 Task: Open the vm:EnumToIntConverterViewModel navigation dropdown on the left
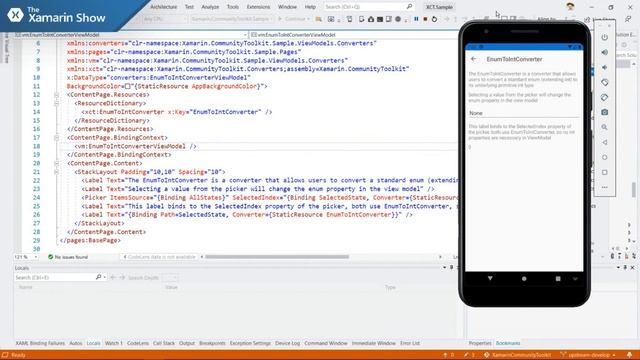tap(131, 35)
